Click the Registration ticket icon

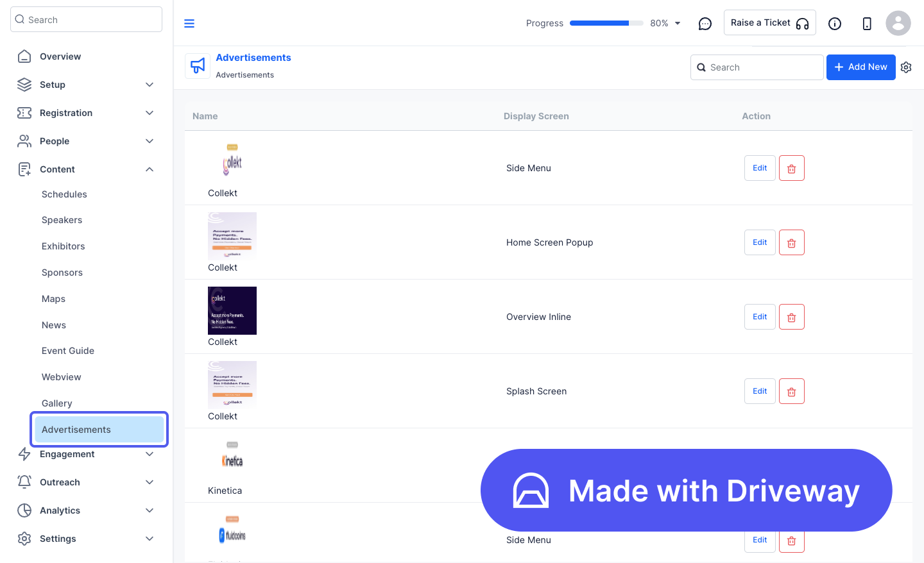click(x=24, y=113)
